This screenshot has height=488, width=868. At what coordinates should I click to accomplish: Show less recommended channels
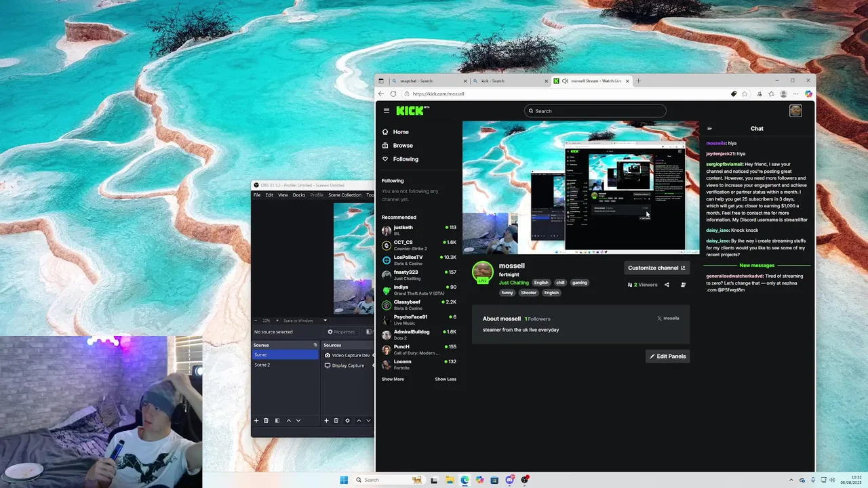click(446, 379)
